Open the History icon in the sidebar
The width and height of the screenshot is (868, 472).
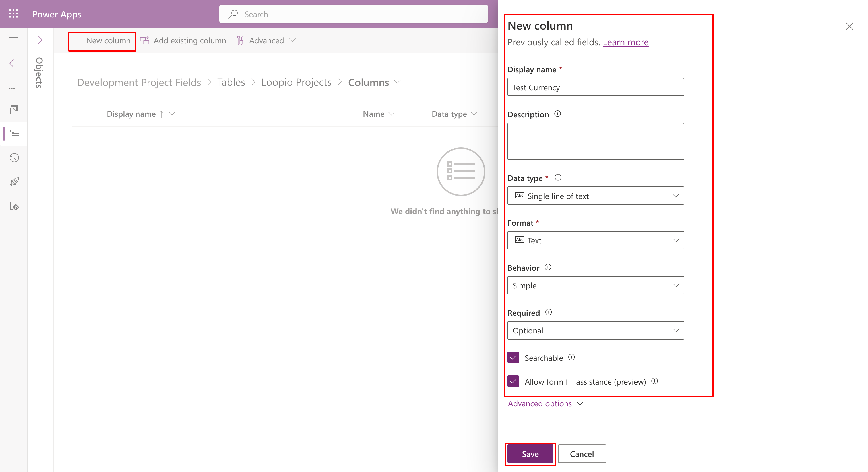(x=14, y=158)
